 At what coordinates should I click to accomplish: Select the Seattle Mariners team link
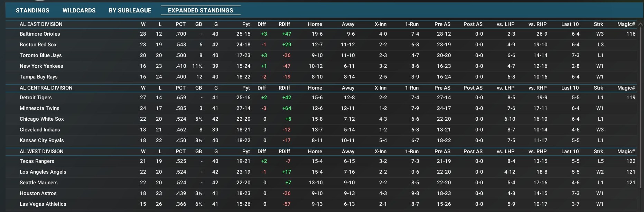(38, 183)
